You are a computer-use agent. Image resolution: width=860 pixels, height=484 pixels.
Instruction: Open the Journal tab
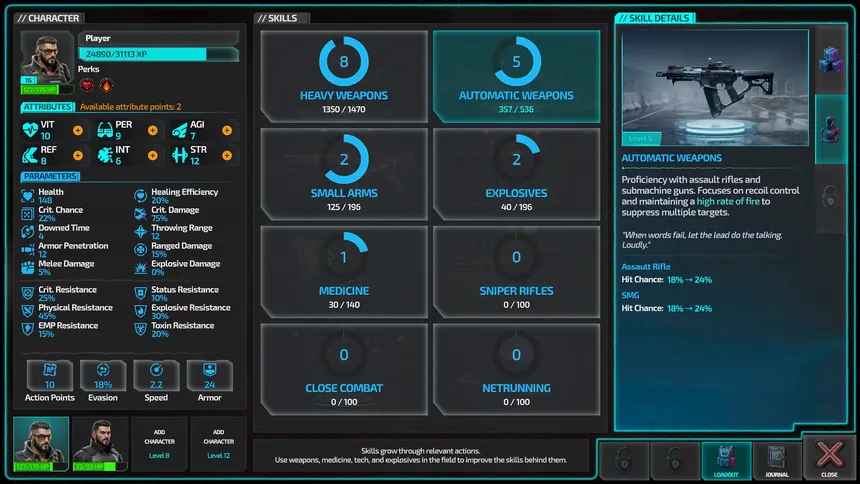776,460
